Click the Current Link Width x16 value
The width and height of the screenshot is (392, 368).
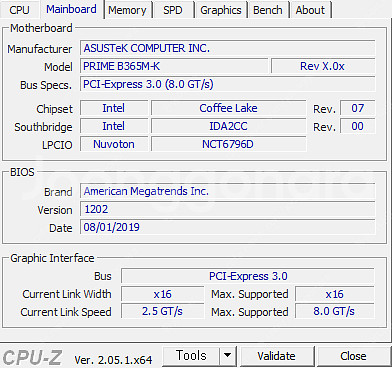coord(162,294)
